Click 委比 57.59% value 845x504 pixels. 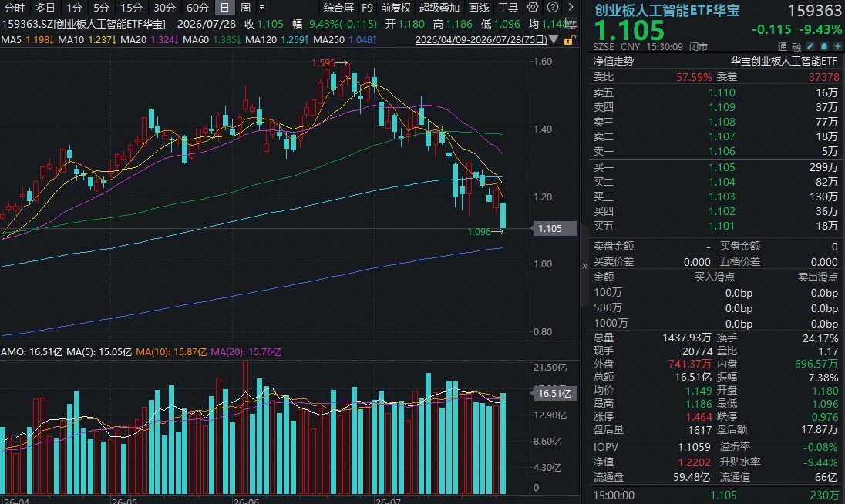[x=694, y=77]
